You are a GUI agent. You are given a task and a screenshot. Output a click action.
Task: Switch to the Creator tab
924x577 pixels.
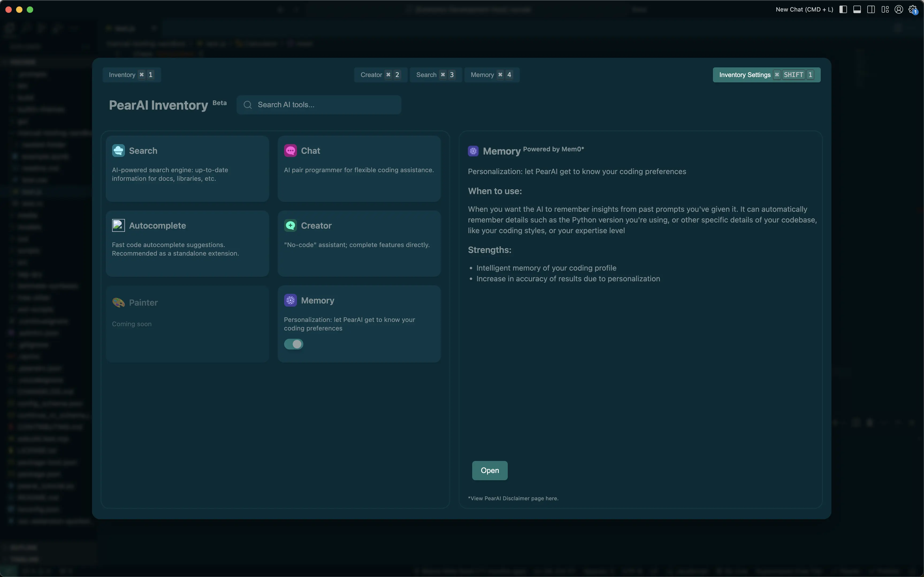[380, 75]
